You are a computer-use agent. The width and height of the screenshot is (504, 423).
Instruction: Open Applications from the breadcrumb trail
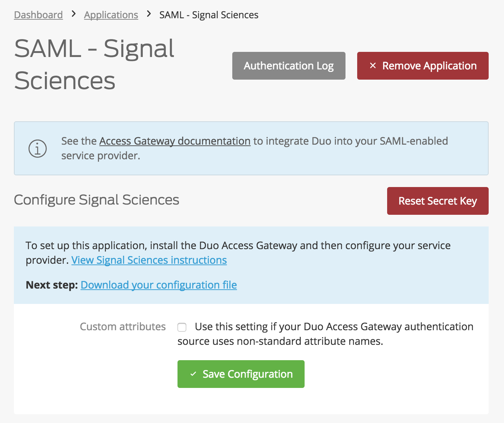[x=111, y=15]
